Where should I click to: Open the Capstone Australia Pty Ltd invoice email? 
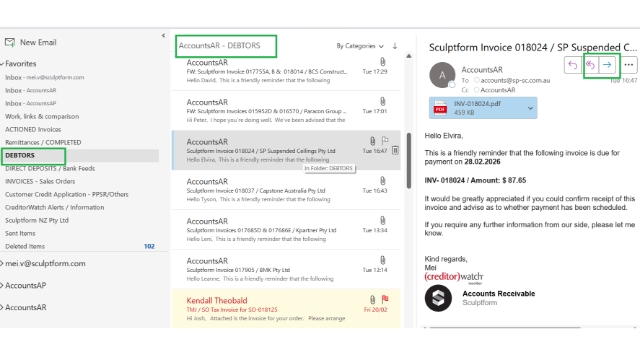point(286,190)
